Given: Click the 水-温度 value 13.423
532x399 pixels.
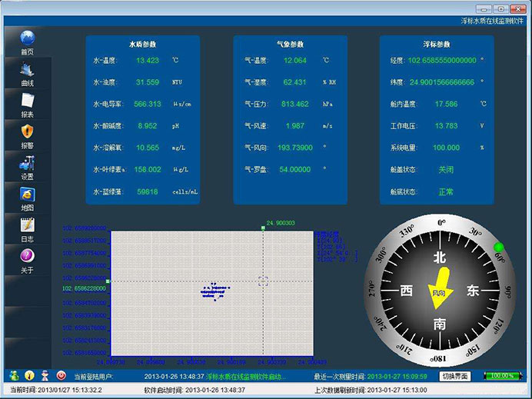Looking at the screenshot, I should 147,60.
